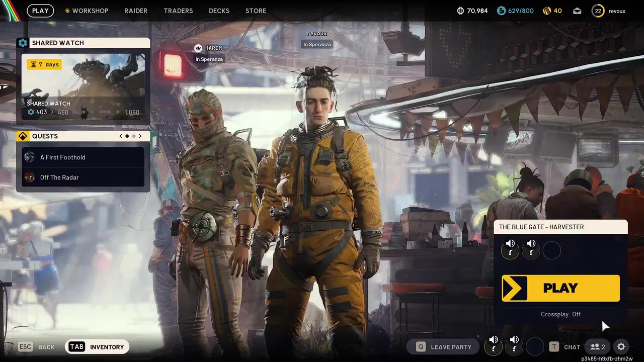Click the revoux name tag above character
Image resolution: width=644 pixels, height=362 pixels.
coord(317,34)
